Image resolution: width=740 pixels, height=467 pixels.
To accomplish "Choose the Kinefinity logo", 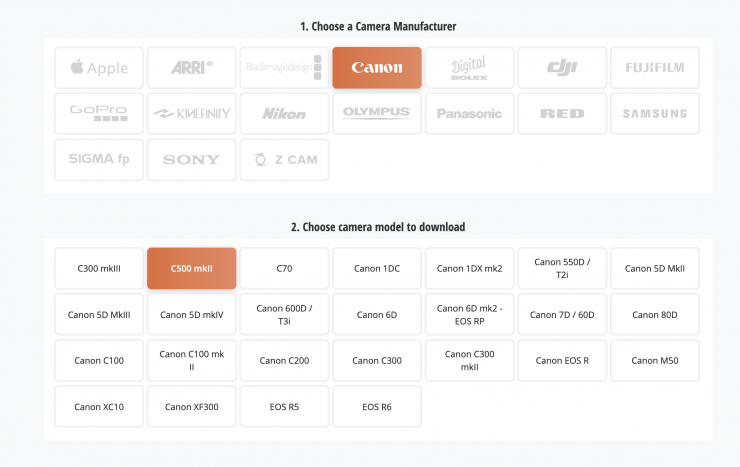I will click(191, 114).
